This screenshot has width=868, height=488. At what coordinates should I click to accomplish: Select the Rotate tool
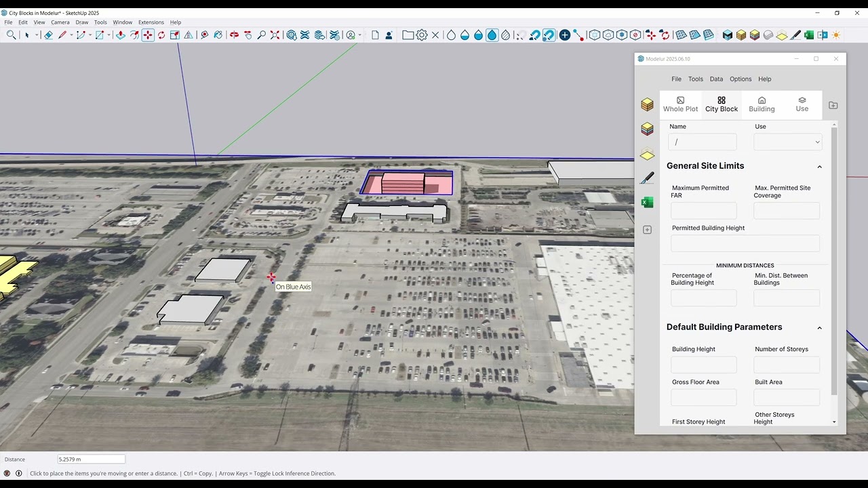pos(161,35)
